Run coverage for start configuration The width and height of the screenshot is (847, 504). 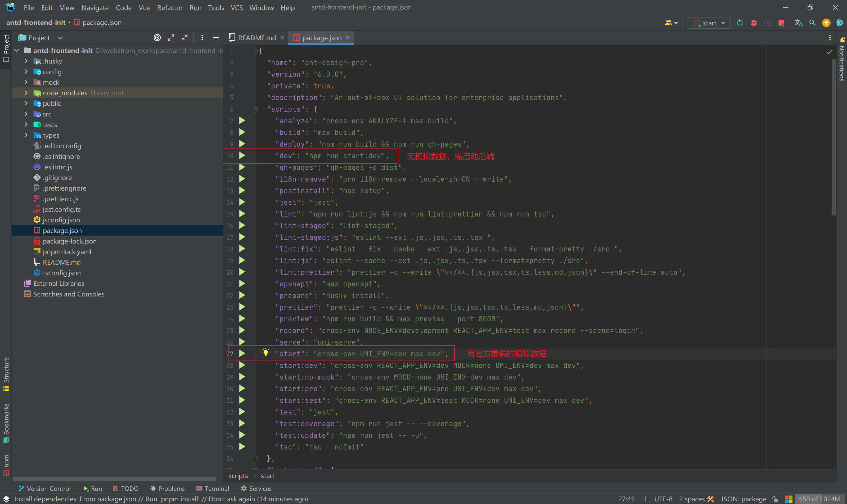click(x=767, y=23)
